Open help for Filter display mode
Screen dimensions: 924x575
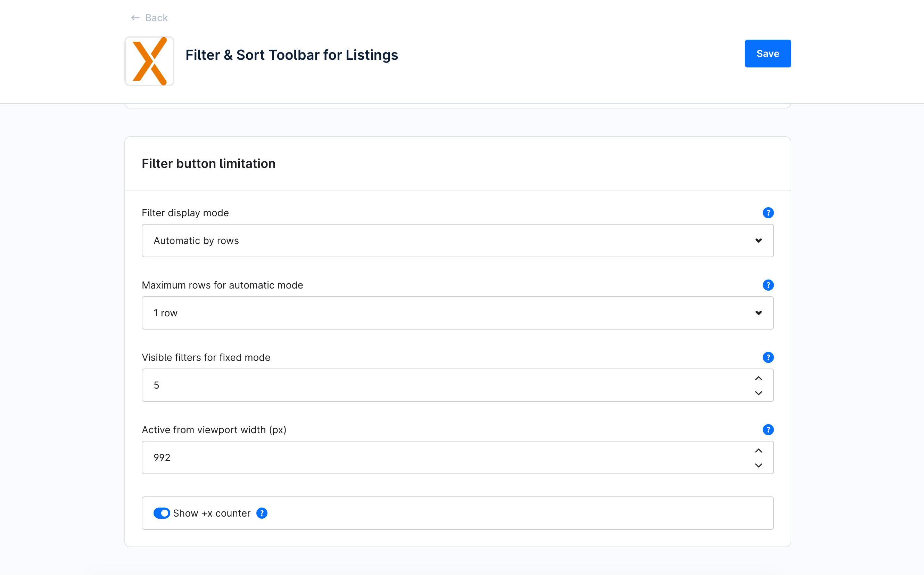[768, 213]
